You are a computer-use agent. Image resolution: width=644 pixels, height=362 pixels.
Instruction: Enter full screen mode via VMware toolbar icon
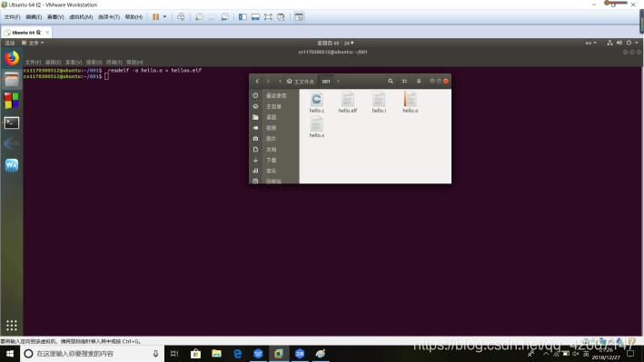click(268, 17)
